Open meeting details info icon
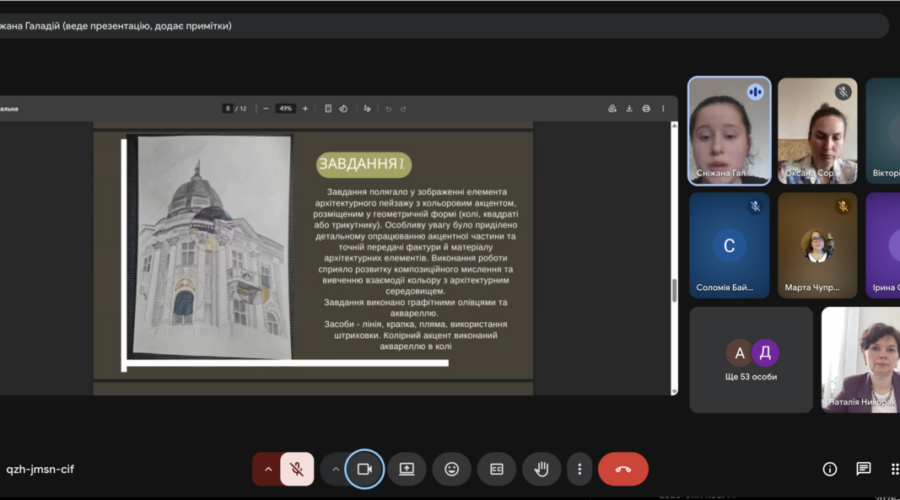 829,469
